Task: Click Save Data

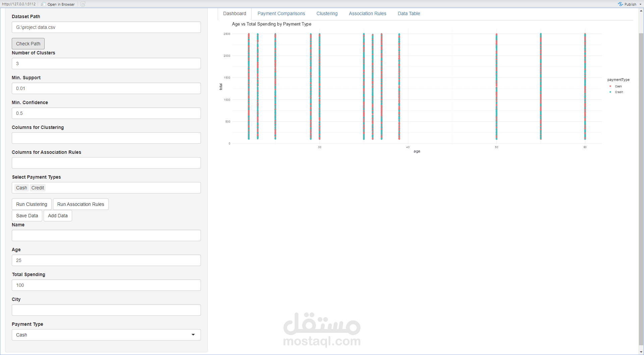Action: 27,215
